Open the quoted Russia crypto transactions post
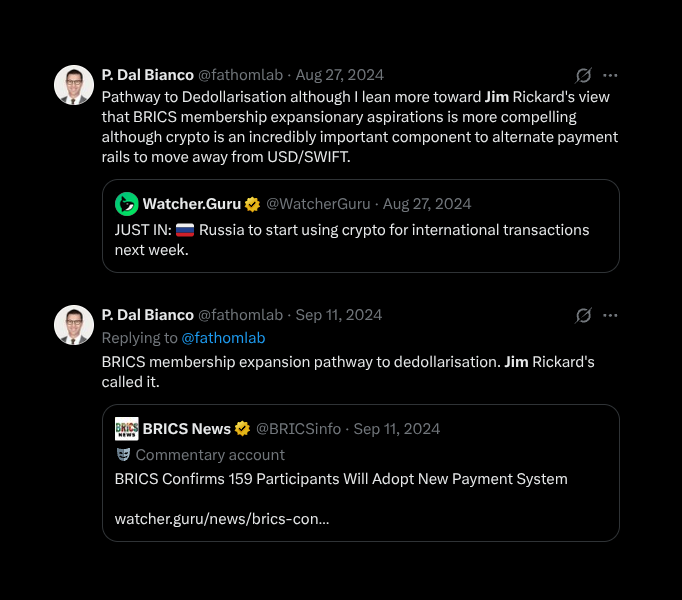The image size is (682, 600). 360,240
